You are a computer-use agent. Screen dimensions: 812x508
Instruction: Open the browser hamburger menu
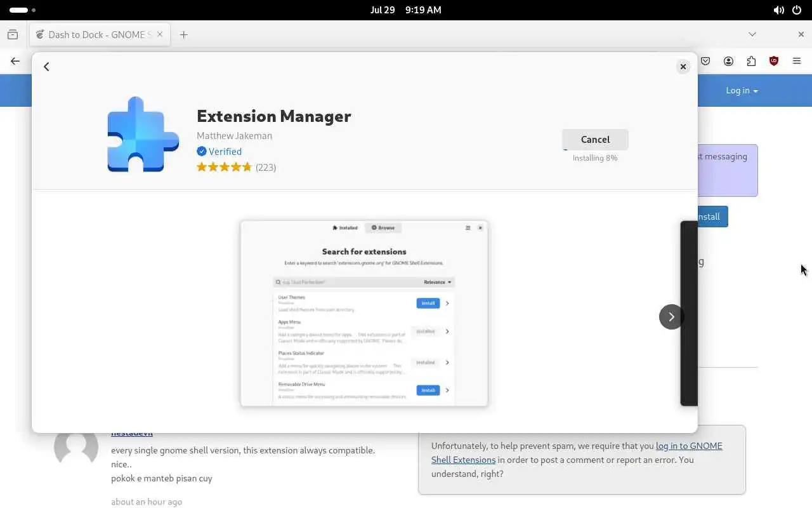click(x=797, y=61)
